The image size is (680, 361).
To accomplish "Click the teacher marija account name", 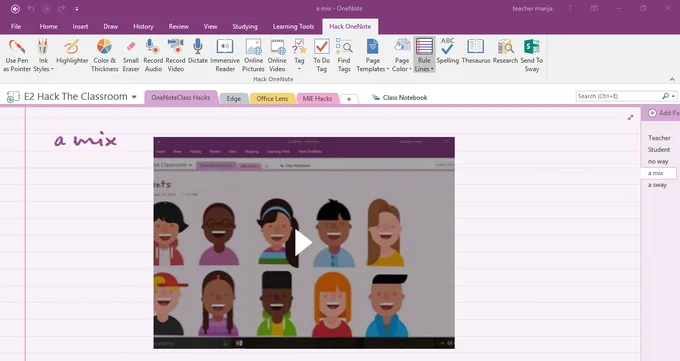I will (532, 9).
